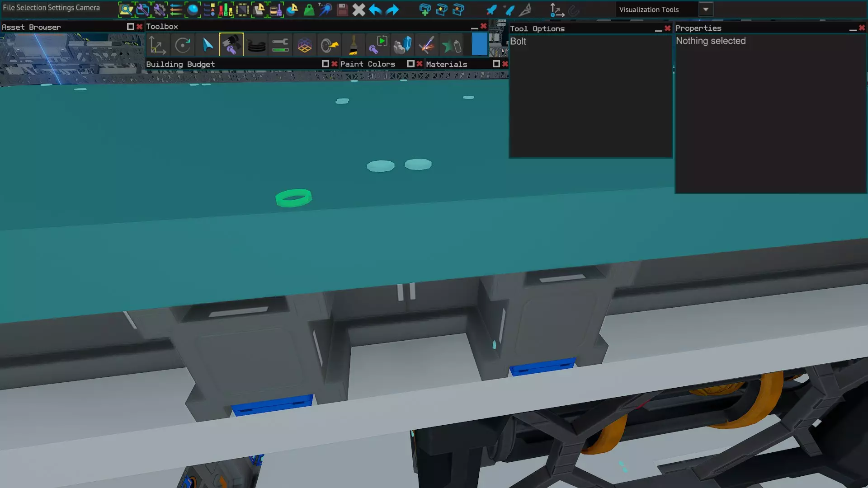Click the undo arrow icon
Image resolution: width=868 pixels, height=488 pixels.
coord(375,9)
